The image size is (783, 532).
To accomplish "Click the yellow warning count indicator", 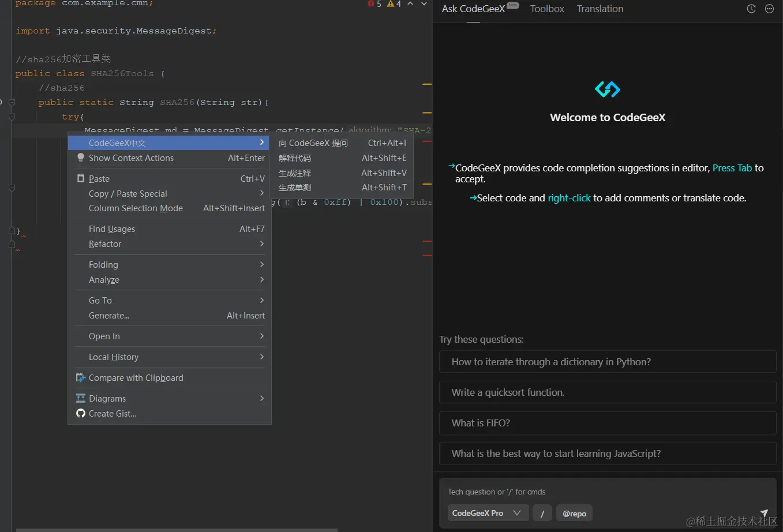I will point(394,4).
